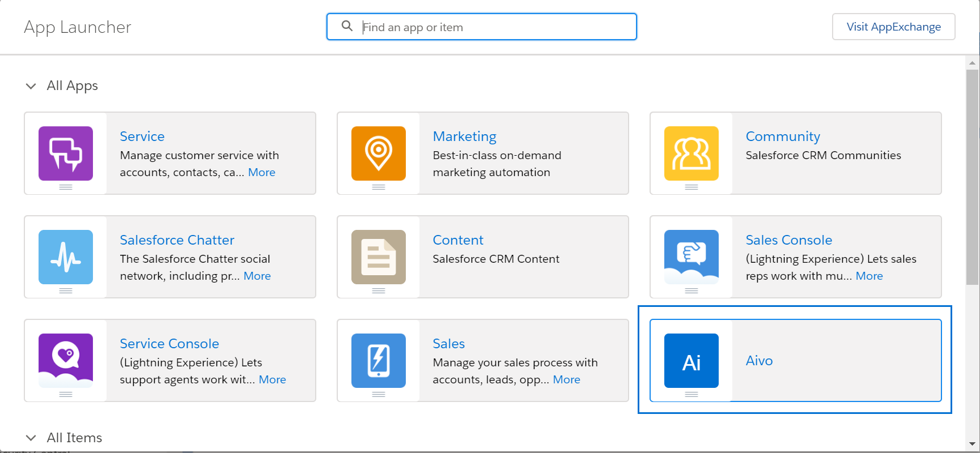Click the 'Salesforce CRM Communities' description text
980x453 pixels.
point(823,155)
